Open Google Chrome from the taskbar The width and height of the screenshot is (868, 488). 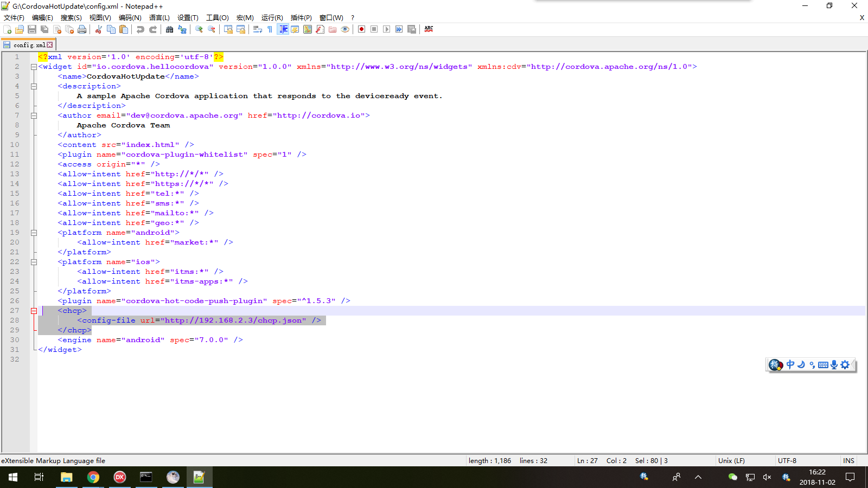[93, 477]
